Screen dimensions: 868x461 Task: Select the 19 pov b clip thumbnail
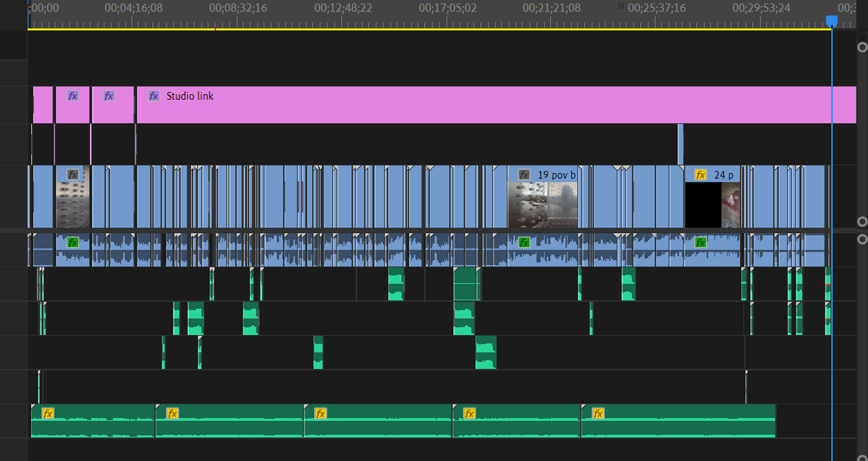click(542, 206)
